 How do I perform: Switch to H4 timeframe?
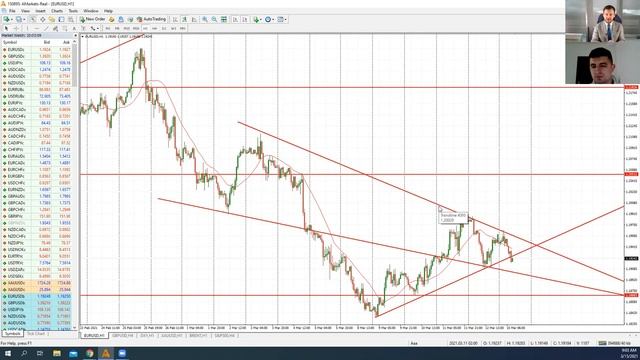tap(155, 29)
